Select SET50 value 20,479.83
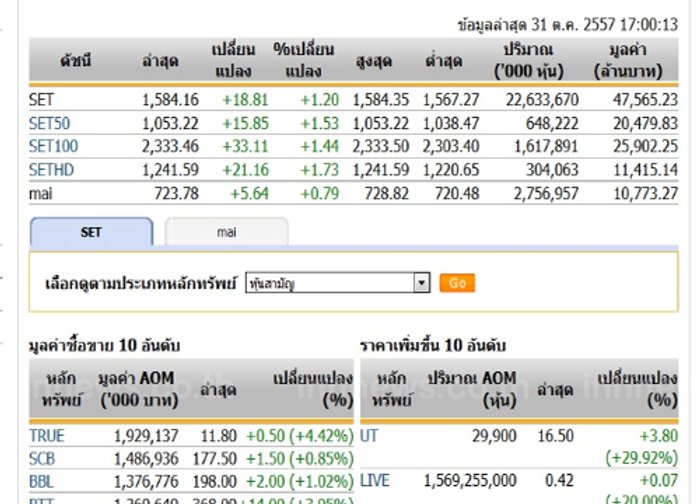 [645, 123]
